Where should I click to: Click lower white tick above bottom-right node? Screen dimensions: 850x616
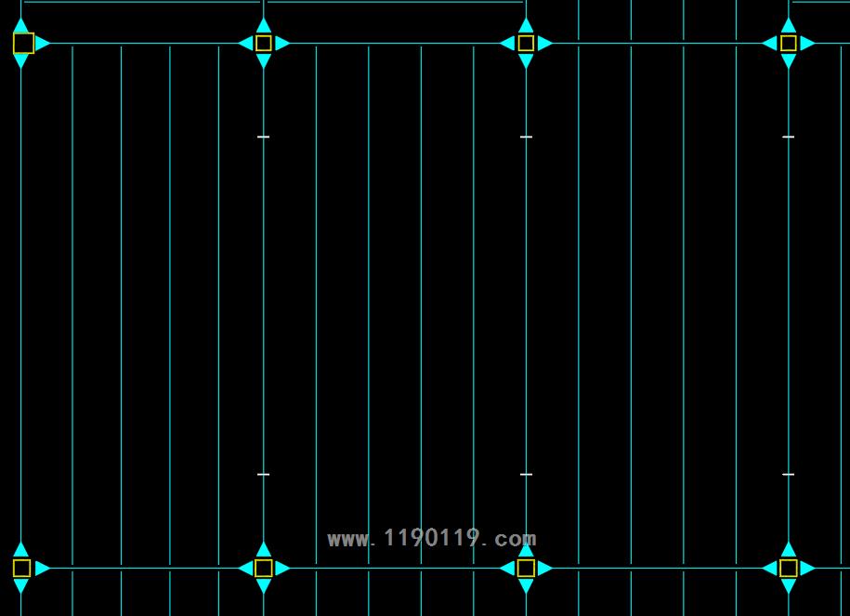[x=788, y=475]
